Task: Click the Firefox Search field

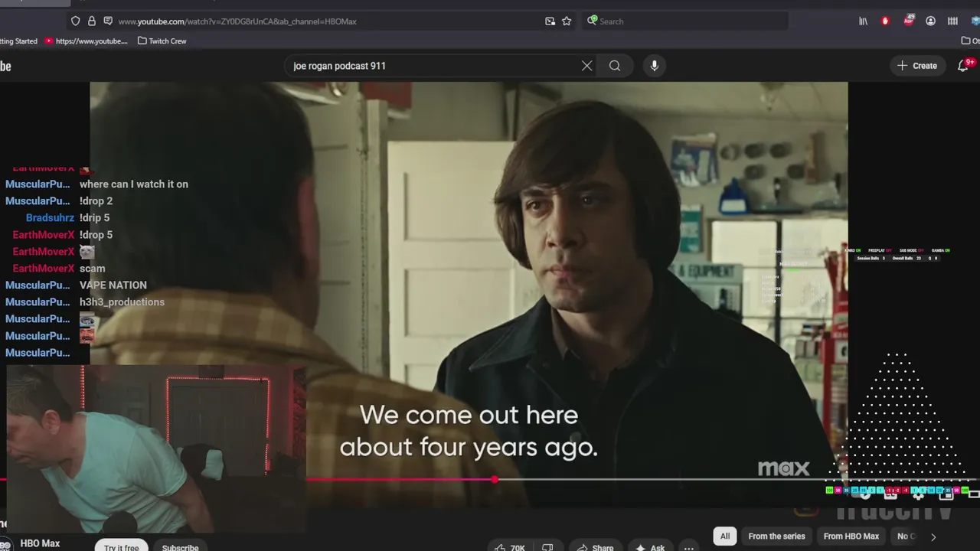Action: click(x=685, y=21)
